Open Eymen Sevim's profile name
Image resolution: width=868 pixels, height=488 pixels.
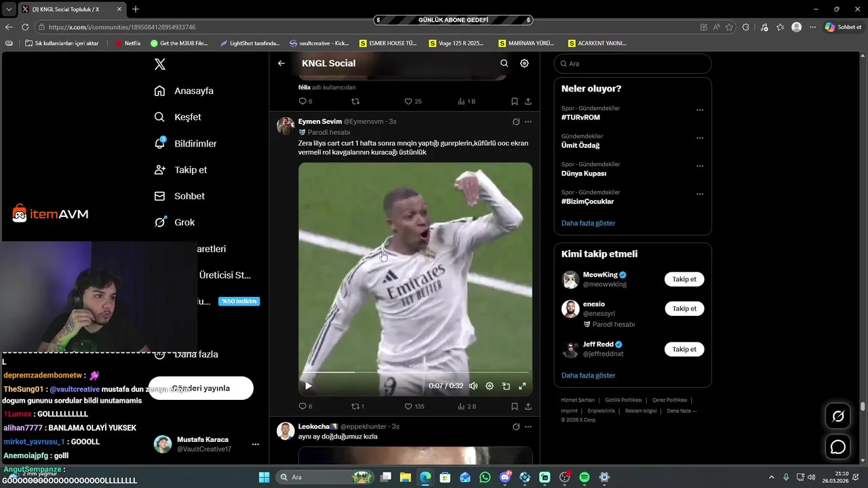[320, 121]
